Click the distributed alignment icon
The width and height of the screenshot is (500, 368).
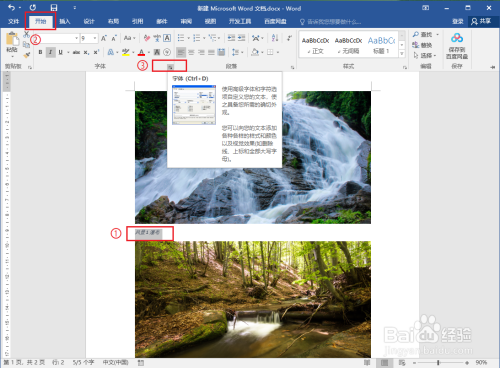[221, 52]
